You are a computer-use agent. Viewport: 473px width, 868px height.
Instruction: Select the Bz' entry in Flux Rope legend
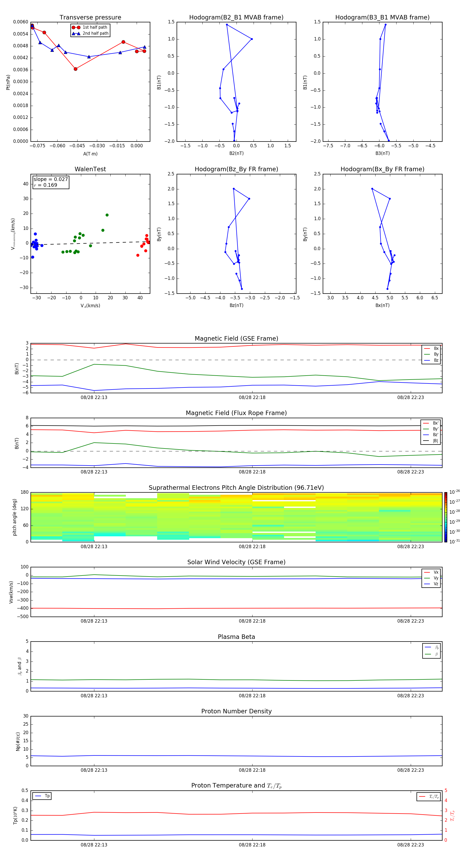[431, 435]
